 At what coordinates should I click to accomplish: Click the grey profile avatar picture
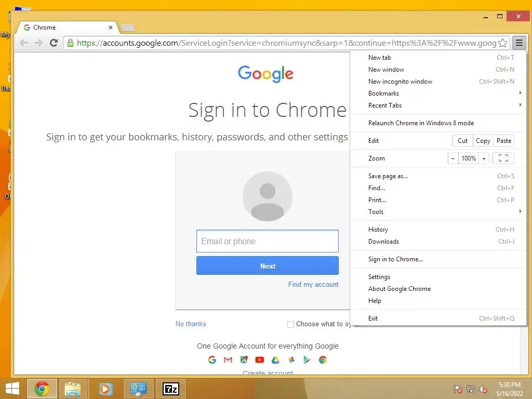click(268, 196)
